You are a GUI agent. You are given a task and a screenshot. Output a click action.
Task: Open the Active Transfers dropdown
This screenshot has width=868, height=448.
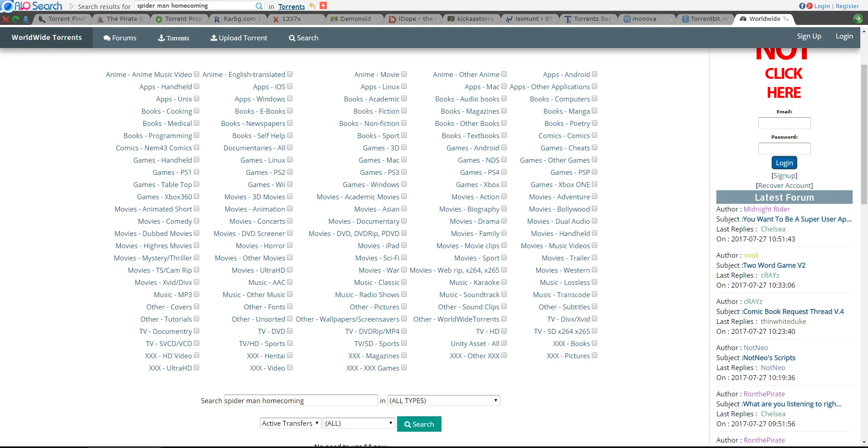pyautogui.click(x=291, y=423)
